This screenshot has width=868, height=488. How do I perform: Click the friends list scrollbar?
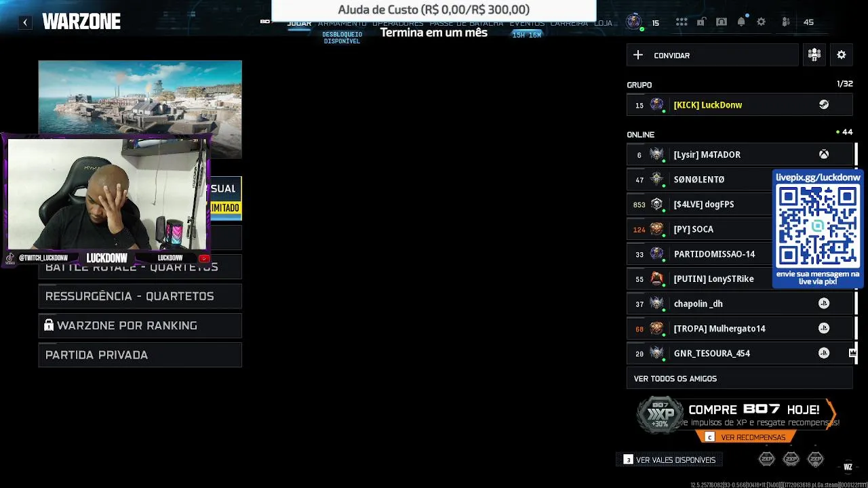tap(856, 253)
